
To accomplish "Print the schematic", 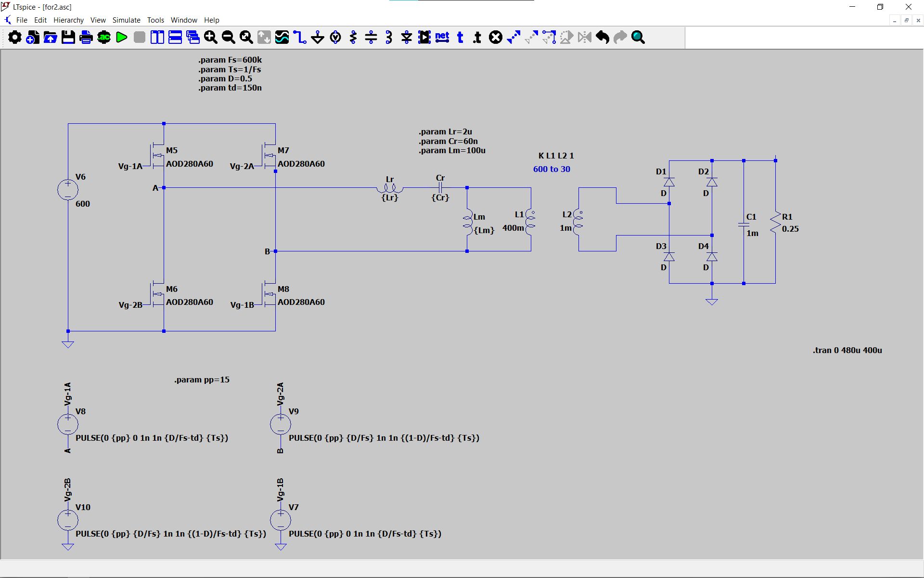I will tap(86, 37).
